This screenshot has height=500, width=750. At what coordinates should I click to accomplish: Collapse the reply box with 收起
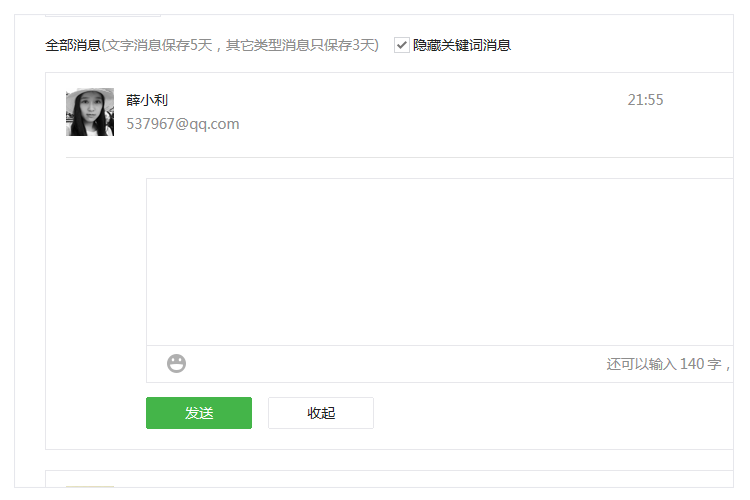(321, 413)
